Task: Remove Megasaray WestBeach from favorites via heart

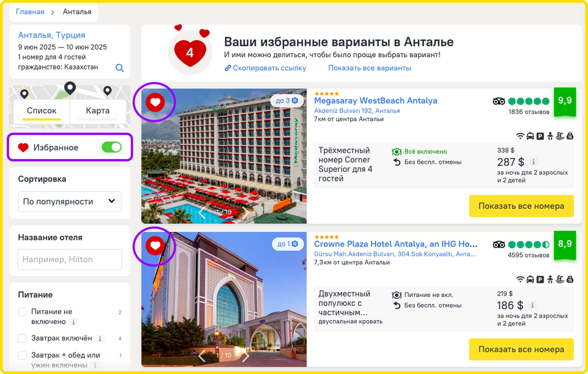Action: (155, 102)
